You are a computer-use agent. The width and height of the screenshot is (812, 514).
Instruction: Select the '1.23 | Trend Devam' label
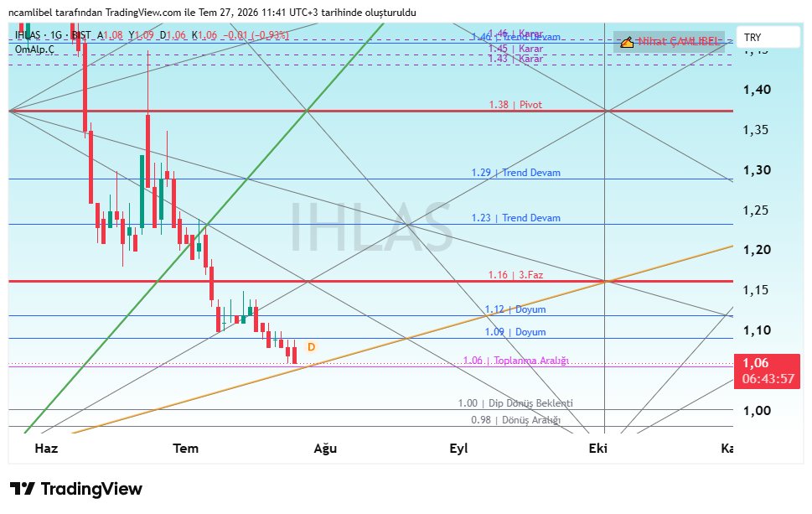(516, 218)
